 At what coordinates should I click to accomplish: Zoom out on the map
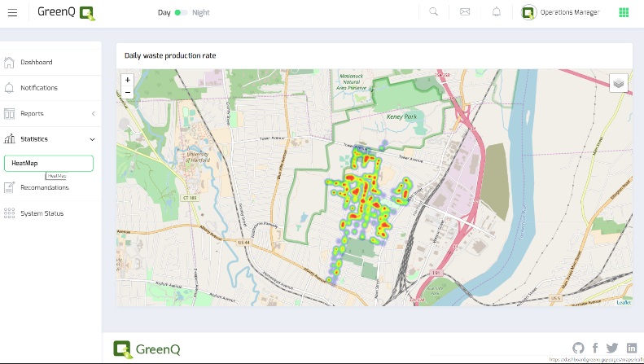(128, 92)
